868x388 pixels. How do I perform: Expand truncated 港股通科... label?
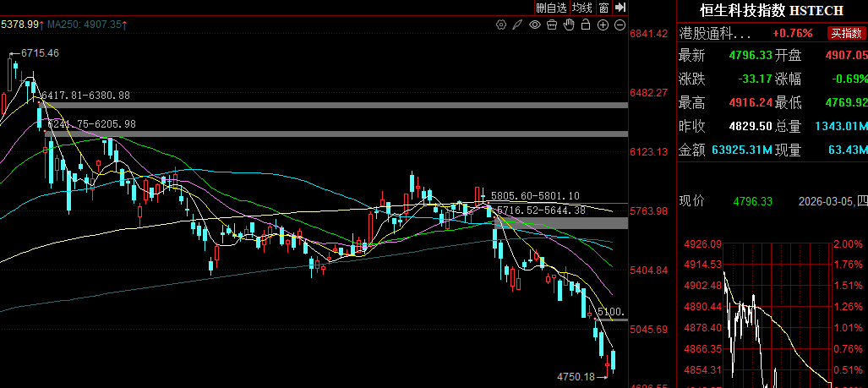(714, 34)
